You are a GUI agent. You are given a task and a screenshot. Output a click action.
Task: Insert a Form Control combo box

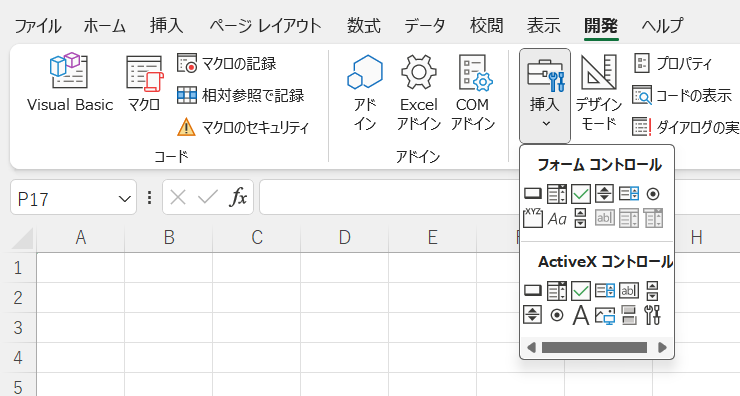557,194
